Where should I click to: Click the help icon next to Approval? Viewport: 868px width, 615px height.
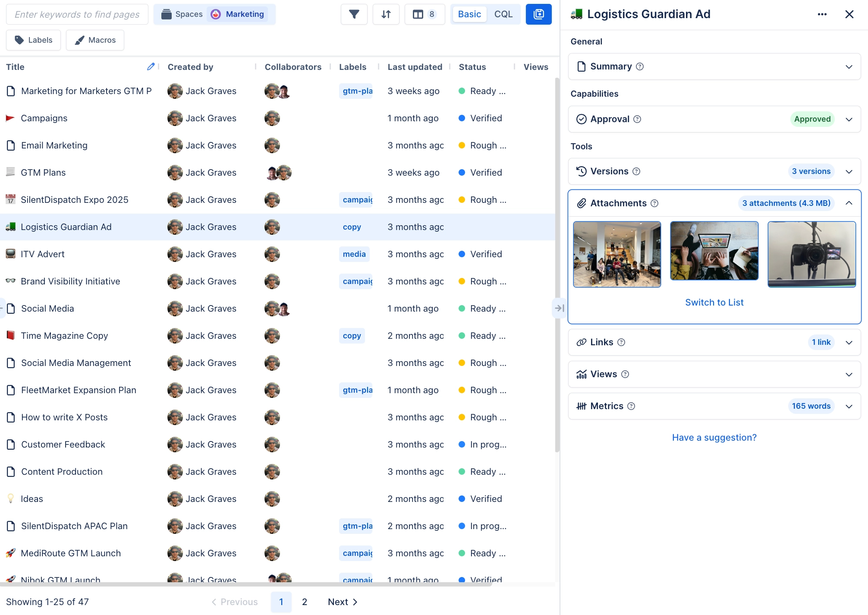point(638,119)
